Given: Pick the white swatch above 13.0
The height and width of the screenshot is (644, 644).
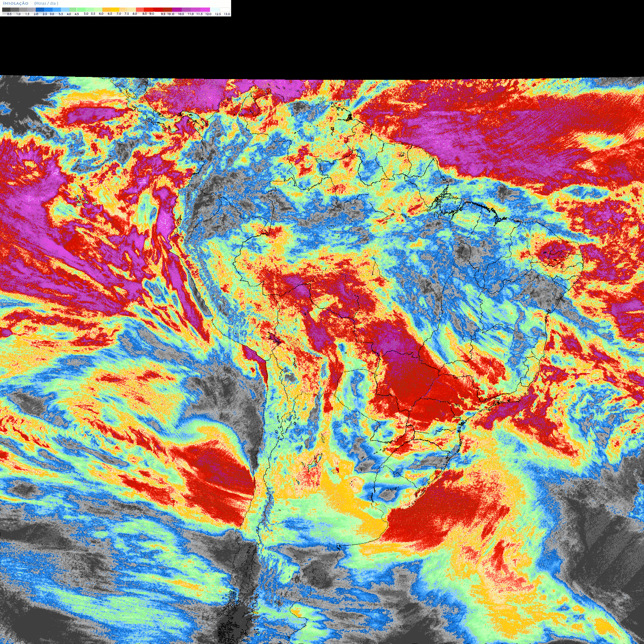Looking at the screenshot, I should click(225, 10).
